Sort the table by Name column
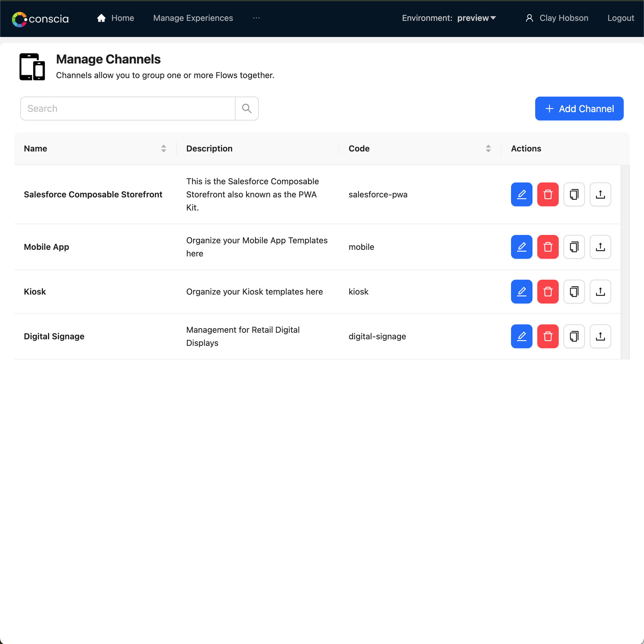Screen dimensions: 644x644 (x=163, y=149)
